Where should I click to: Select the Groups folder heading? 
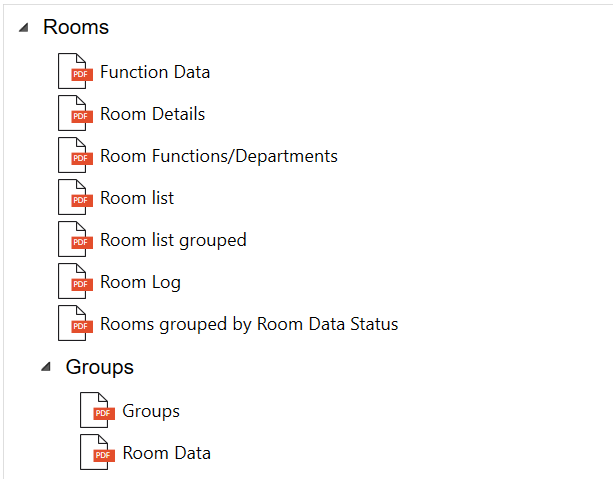tap(99, 367)
